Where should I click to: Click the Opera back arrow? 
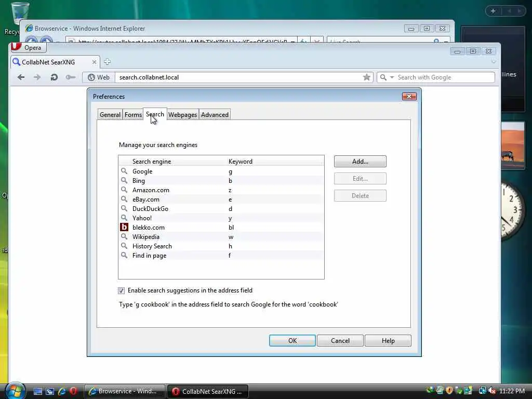(21, 77)
